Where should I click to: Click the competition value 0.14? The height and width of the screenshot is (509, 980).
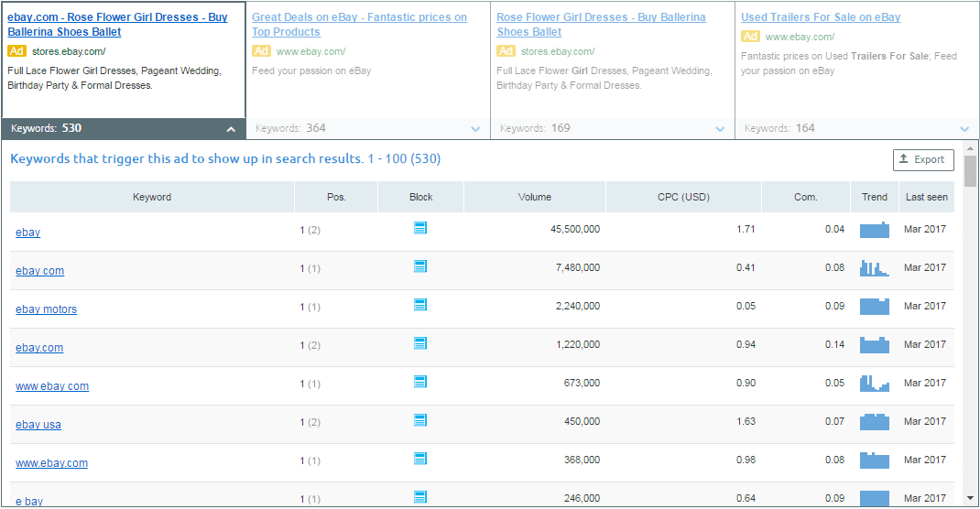[x=834, y=345]
